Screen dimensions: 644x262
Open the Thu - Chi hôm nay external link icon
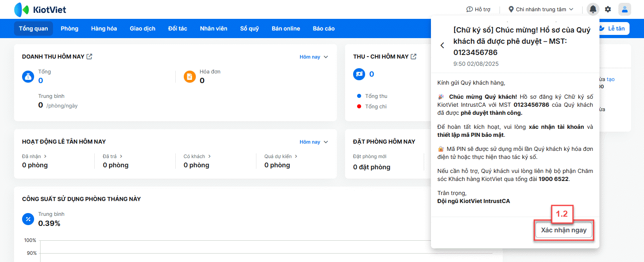413,57
